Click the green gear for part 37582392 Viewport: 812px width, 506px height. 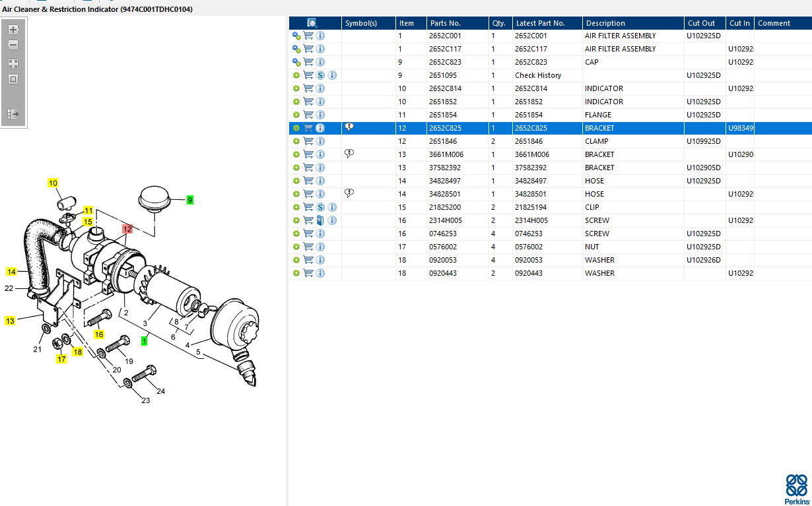click(296, 168)
